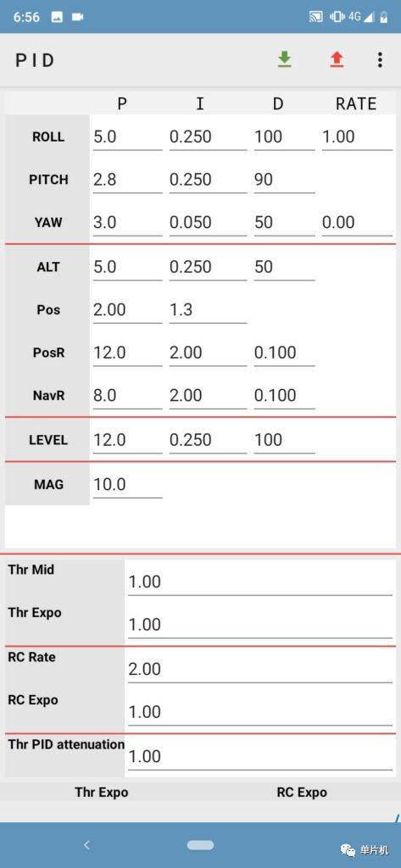The height and width of the screenshot is (868, 401).
Task: Edit the Thr PID attenuation field
Action: click(259, 756)
